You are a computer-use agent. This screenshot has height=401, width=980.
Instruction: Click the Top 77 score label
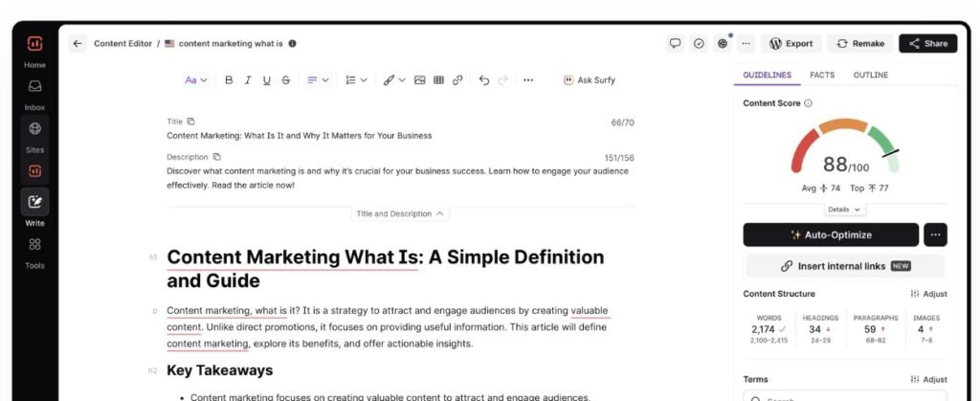[869, 188]
